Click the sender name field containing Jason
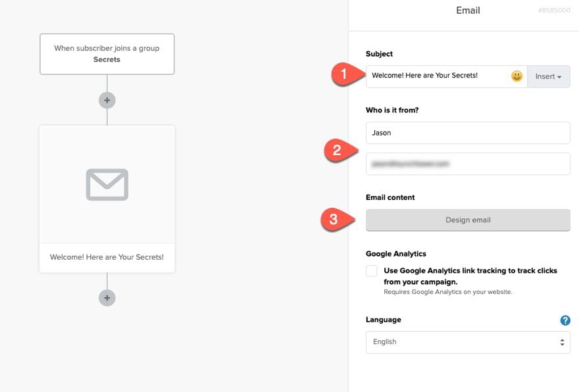This screenshot has height=392, width=579. coord(467,133)
